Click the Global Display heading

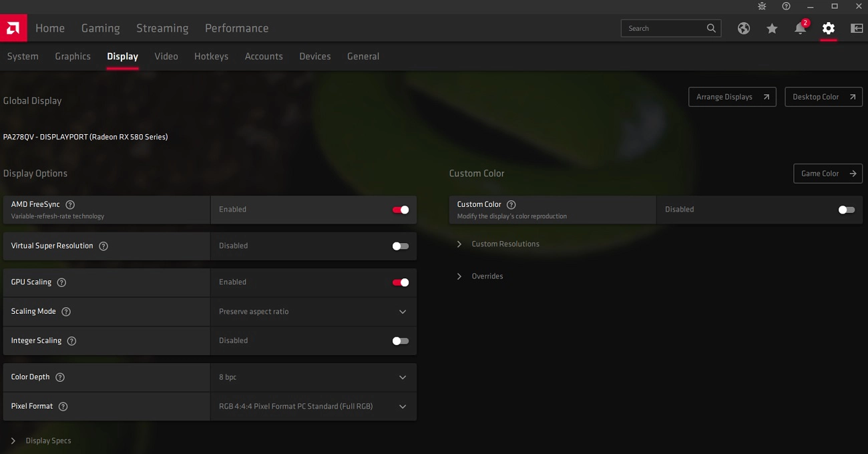(x=32, y=101)
